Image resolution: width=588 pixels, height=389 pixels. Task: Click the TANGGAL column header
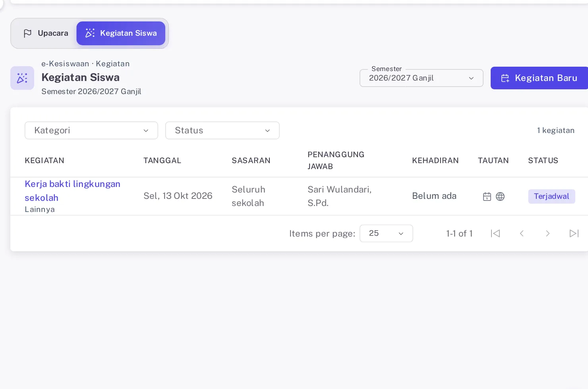coord(162,160)
